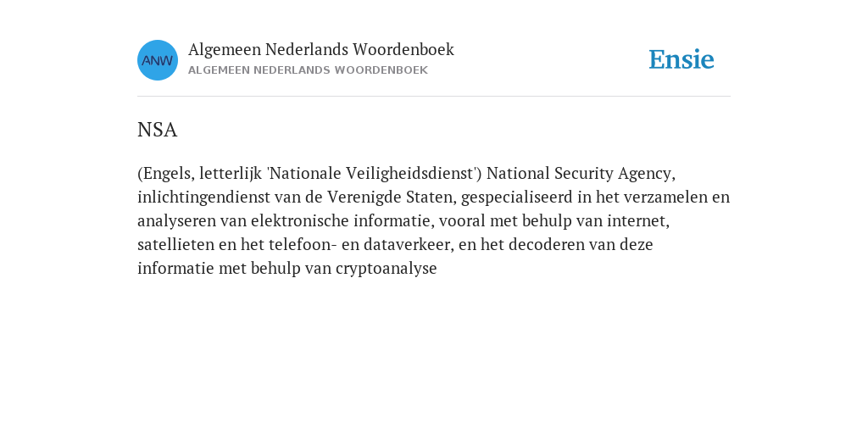Click the word 'decoderen' in the text
Screen dimensions: 868x434
point(544,244)
